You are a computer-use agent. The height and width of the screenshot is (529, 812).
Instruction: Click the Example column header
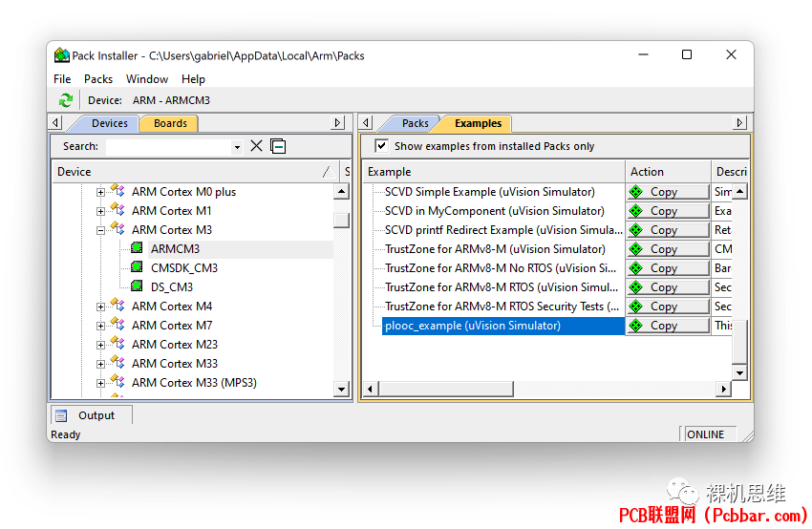pos(494,172)
